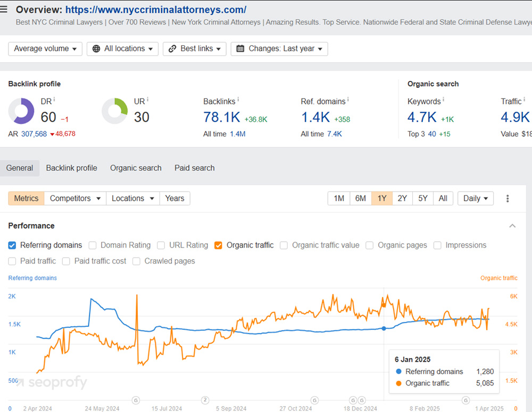
Task: Click DR info icon
Action: click(x=54, y=100)
